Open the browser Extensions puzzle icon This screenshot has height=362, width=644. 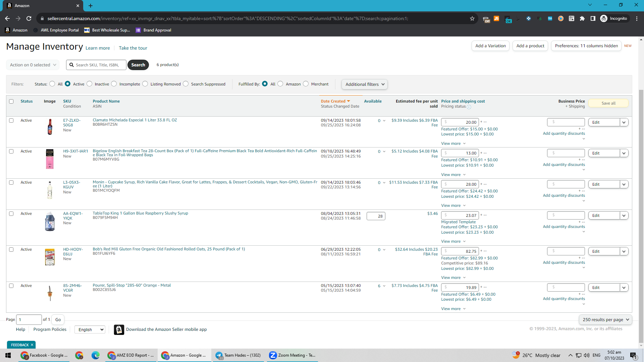tap(582, 18)
